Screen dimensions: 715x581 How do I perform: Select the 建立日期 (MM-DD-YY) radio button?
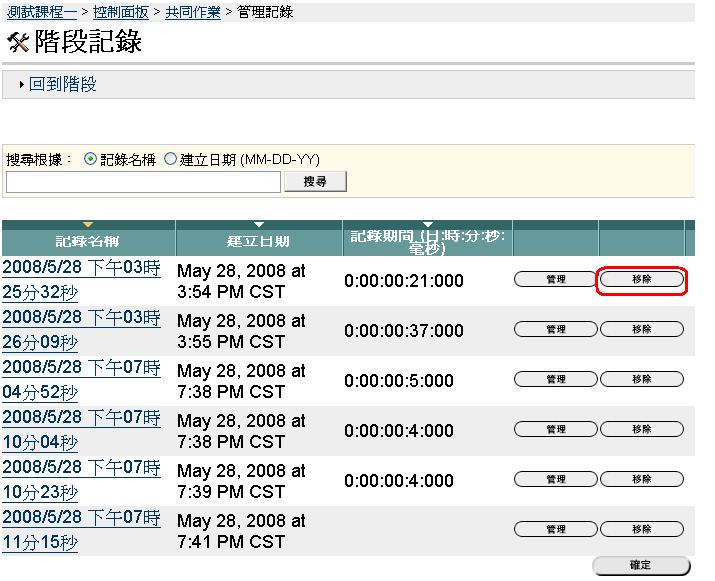tap(170, 159)
